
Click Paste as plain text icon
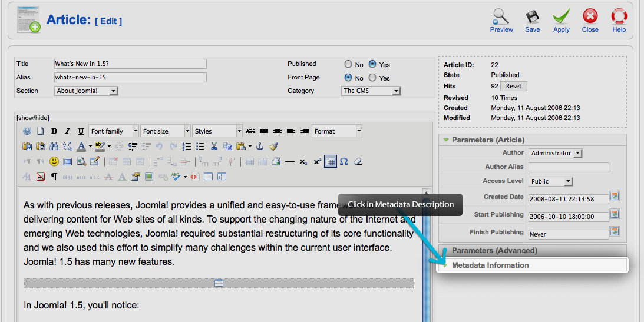point(41,146)
